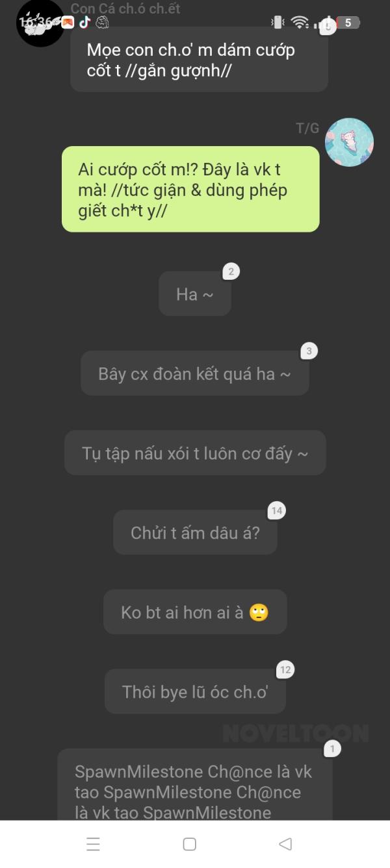Screen dimensions: 390x868
Task: Open comment badge 3 on the 'Bây cx đoàn kết' bubble
Action: coord(309,351)
